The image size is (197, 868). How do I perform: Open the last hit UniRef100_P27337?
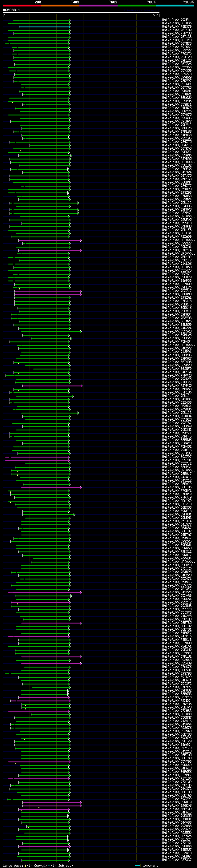[x=177, y=860]
